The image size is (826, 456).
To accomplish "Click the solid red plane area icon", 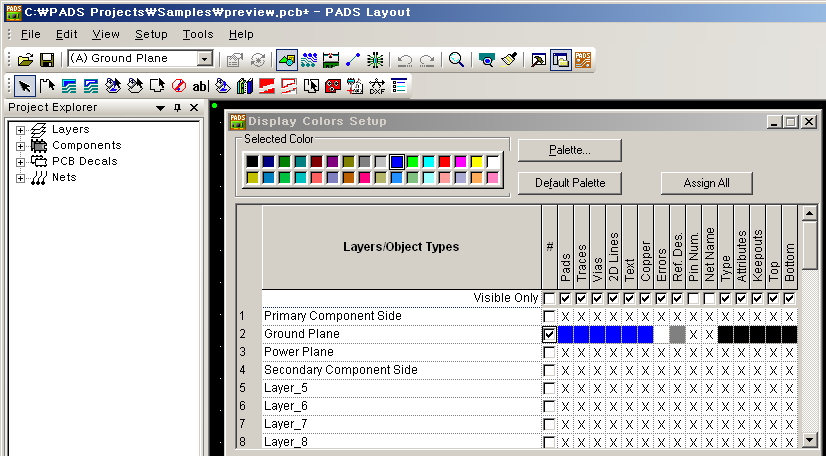I will [267, 86].
